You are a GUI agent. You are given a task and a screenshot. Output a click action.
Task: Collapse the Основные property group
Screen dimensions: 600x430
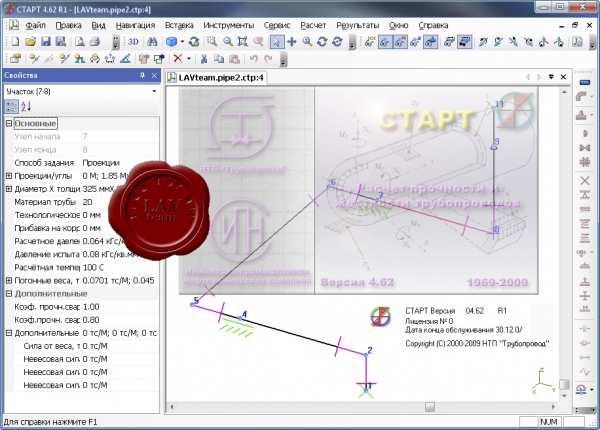tap(9, 123)
